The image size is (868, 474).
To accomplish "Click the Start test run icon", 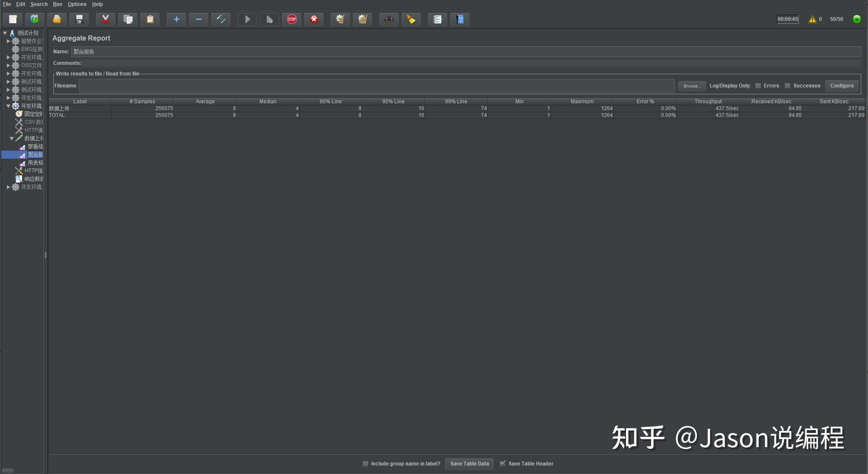I will point(247,19).
